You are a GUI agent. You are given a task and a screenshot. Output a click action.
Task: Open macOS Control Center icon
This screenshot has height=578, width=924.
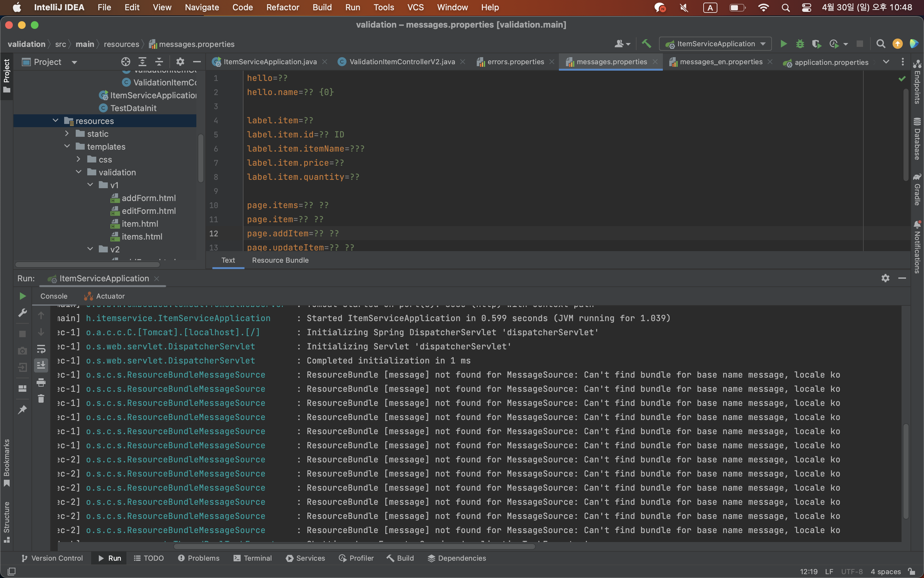pos(806,7)
